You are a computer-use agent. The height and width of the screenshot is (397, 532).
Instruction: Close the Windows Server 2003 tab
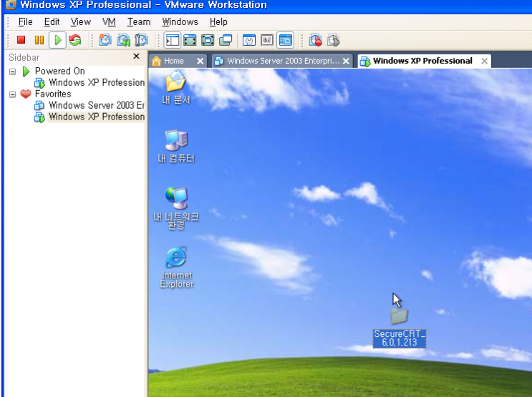(x=346, y=62)
